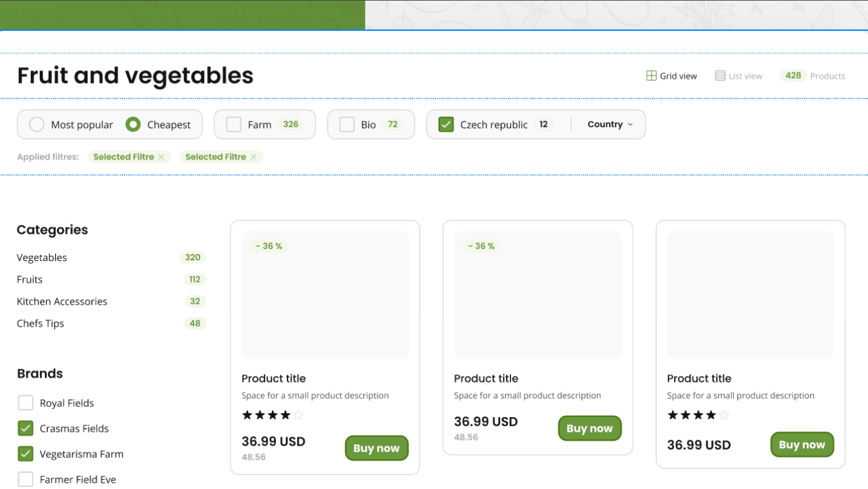This screenshot has width=868, height=489.
Task: Select the Most popular sort option
Action: click(36, 124)
